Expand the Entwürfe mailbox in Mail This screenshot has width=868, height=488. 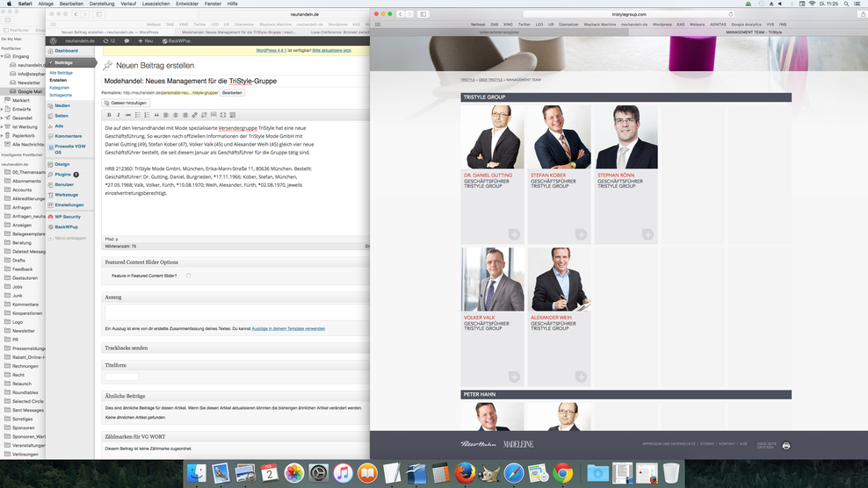pyautogui.click(x=3, y=109)
